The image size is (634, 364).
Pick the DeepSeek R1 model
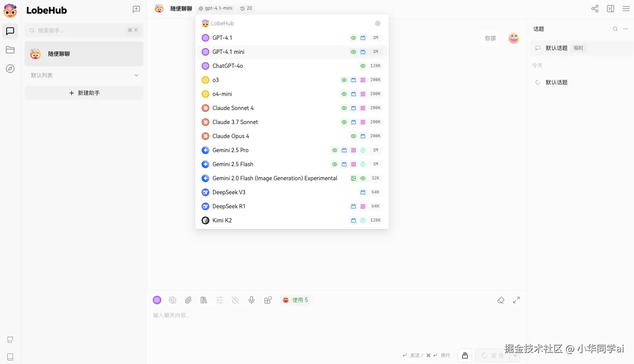tap(292, 206)
